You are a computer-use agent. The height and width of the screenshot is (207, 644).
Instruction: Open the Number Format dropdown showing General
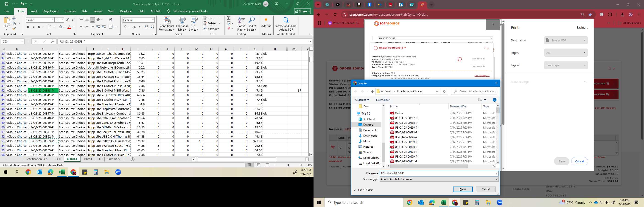click(153, 20)
